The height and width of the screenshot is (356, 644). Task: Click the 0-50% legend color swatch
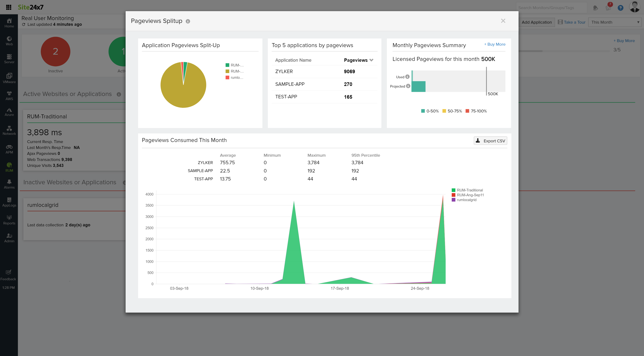point(423,111)
